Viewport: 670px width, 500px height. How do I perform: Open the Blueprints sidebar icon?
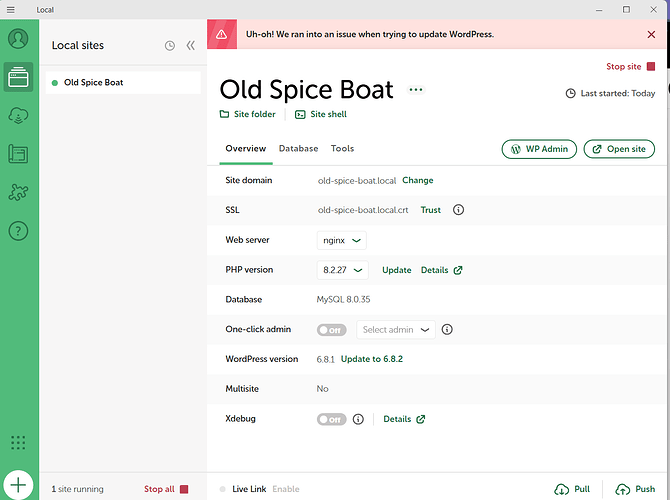tap(18, 154)
